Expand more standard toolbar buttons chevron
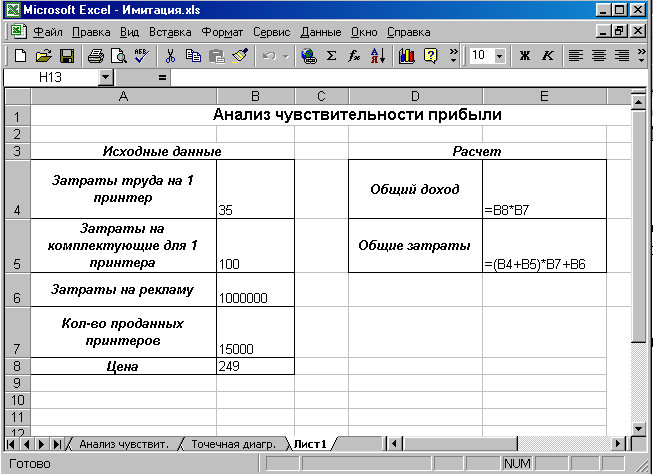This screenshot has height=474, width=653. (454, 55)
